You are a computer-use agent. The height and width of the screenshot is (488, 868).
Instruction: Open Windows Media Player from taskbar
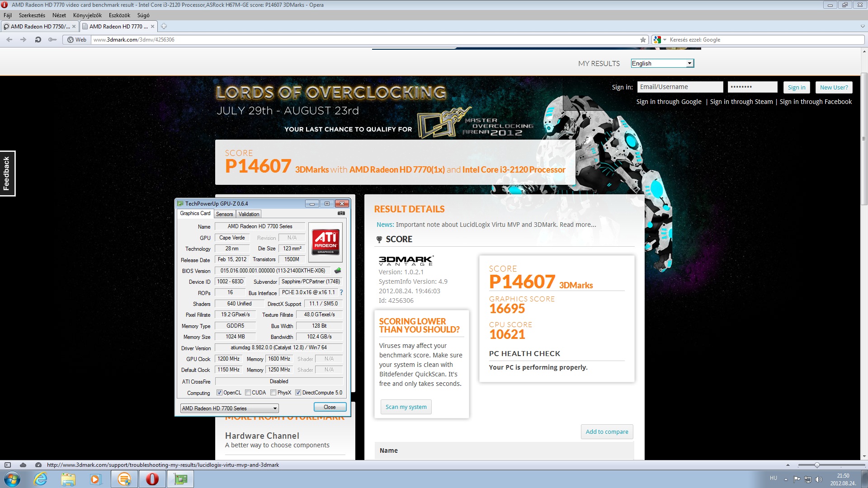tap(95, 479)
